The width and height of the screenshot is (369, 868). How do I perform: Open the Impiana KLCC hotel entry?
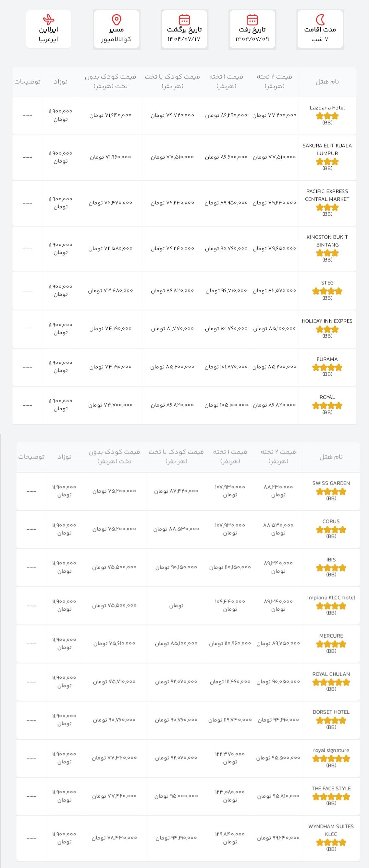tap(331, 597)
